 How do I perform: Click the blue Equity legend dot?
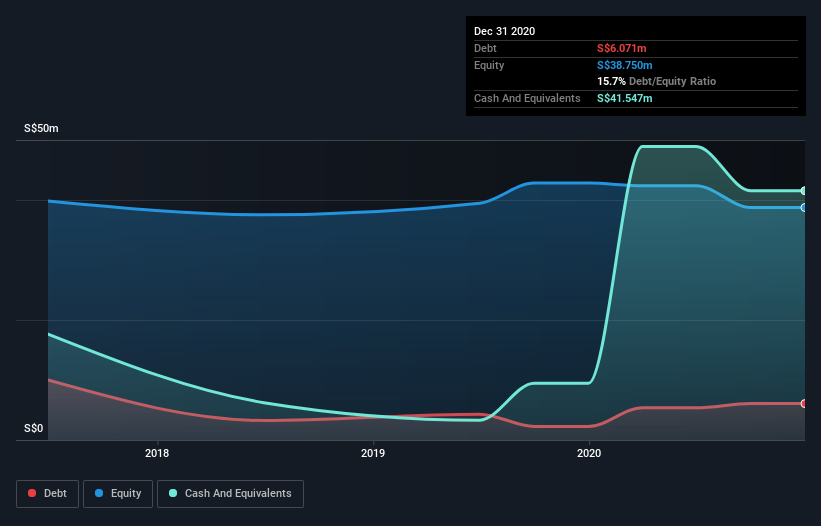(x=99, y=493)
